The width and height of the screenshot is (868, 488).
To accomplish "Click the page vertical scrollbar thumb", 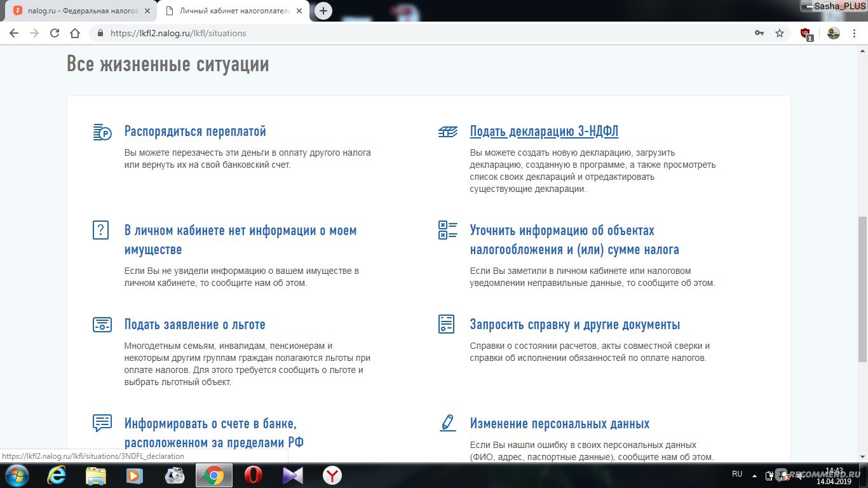I will pyautogui.click(x=862, y=289).
